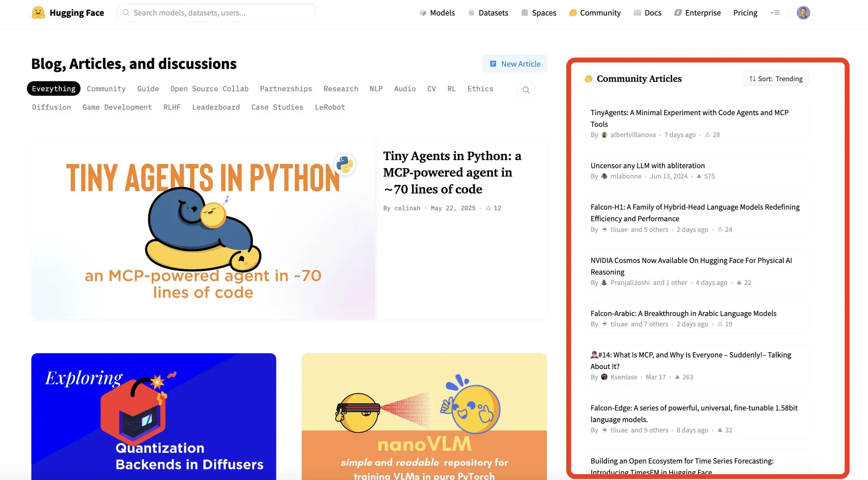The height and width of the screenshot is (480, 868).
Task: Click celinah author name
Action: pos(407,208)
